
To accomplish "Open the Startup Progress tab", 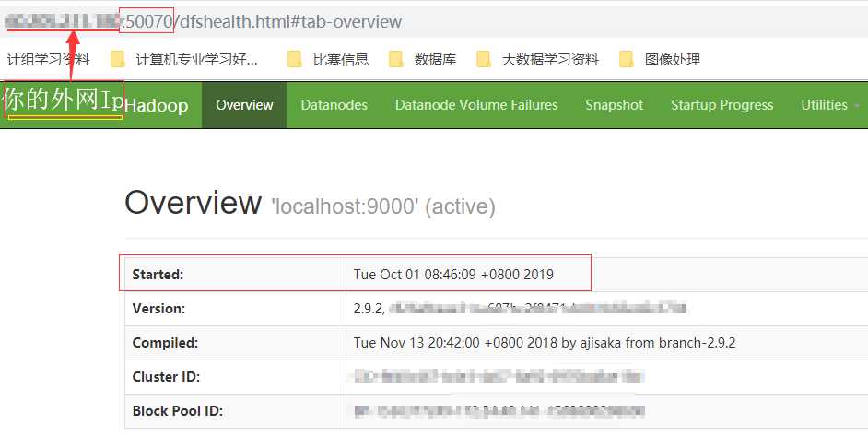I will [721, 105].
